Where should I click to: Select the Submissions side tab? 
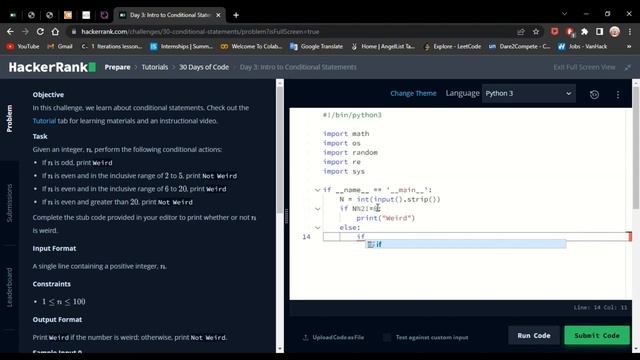pos(9,203)
